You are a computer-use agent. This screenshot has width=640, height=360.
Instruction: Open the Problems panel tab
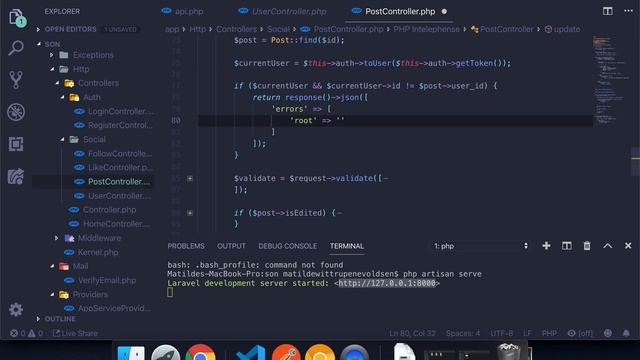pyautogui.click(x=186, y=246)
